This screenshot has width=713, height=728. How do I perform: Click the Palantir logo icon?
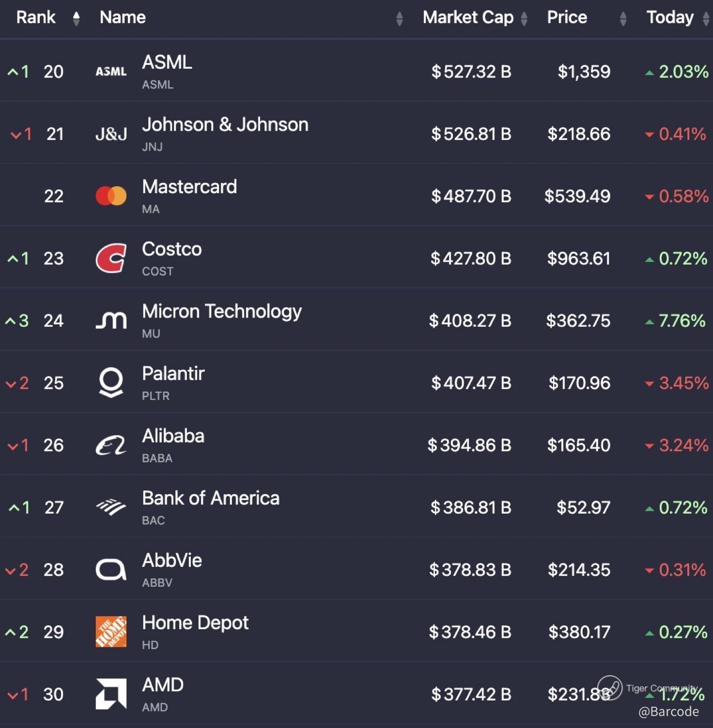tap(111, 382)
